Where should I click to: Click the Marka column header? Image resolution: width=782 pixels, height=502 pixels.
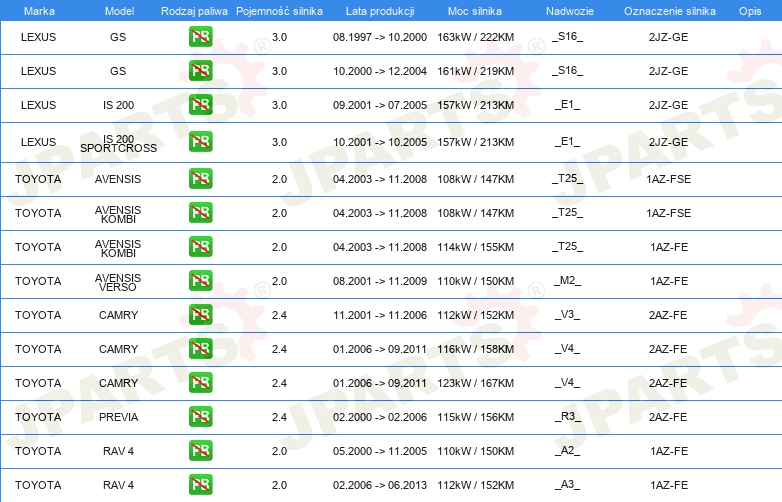[39, 11]
